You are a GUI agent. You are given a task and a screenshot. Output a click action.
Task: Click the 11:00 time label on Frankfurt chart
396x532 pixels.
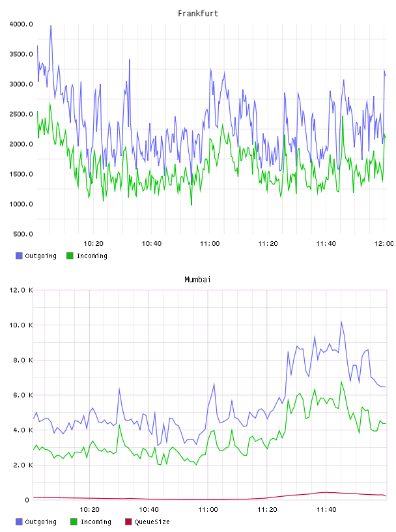[210, 244]
